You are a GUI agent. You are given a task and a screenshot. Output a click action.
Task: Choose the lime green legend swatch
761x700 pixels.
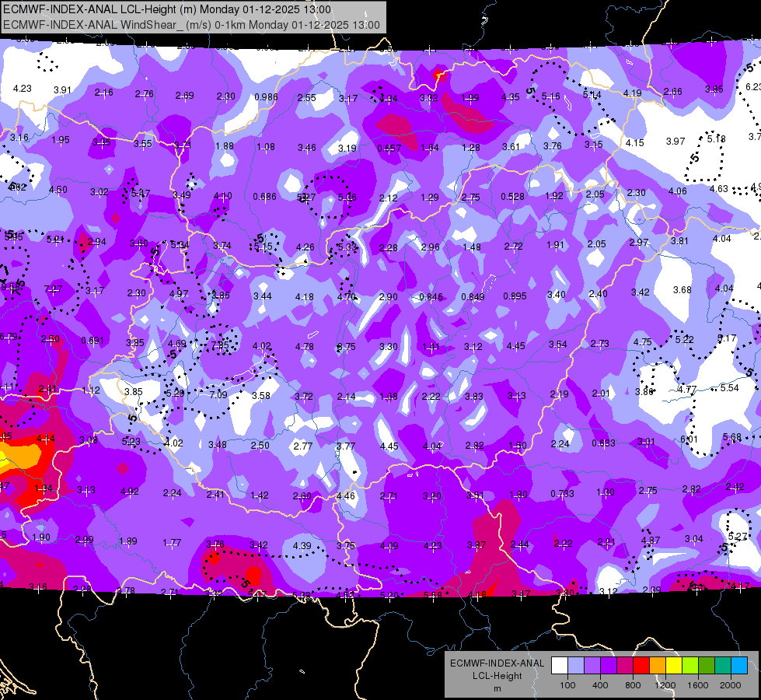click(690, 666)
